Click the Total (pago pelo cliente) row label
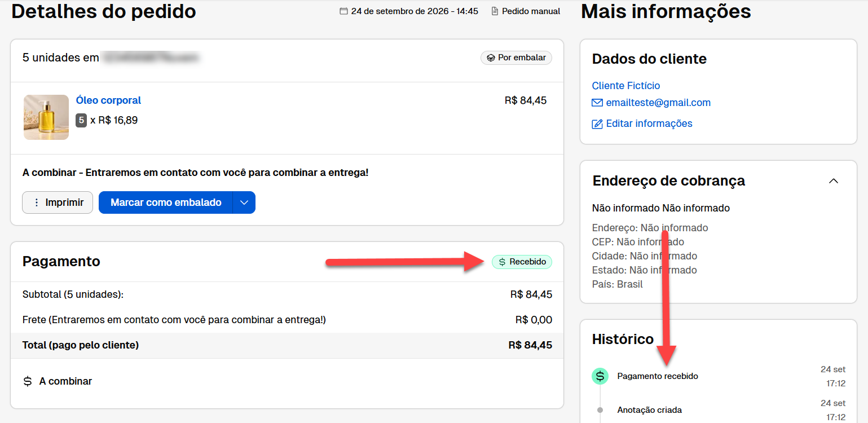The image size is (868, 423). pyautogui.click(x=81, y=345)
